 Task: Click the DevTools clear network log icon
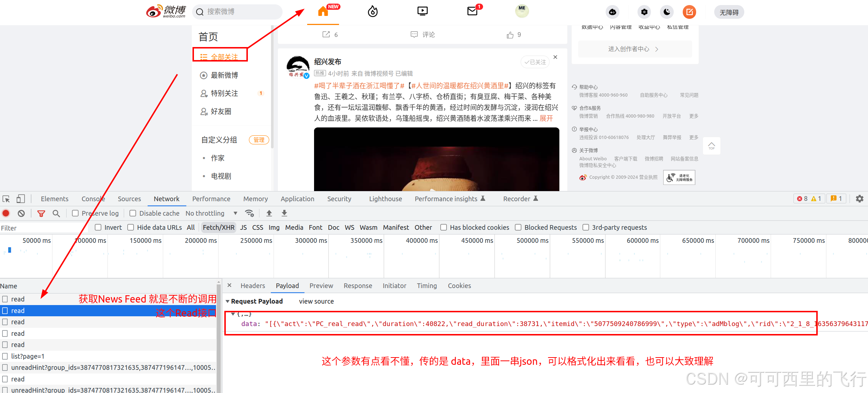(x=21, y=214)
